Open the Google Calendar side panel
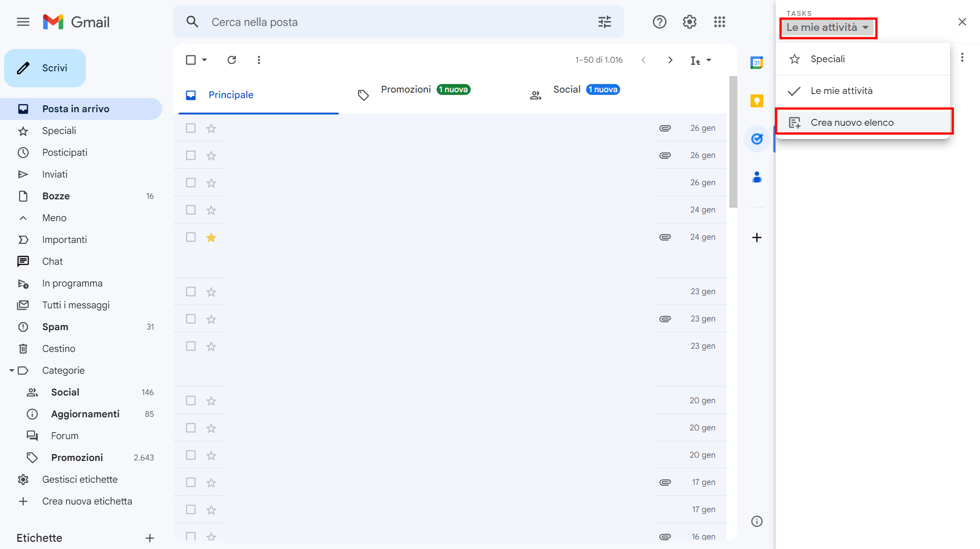The height and width of the screenshot is (549, 980). click(756, 62)
